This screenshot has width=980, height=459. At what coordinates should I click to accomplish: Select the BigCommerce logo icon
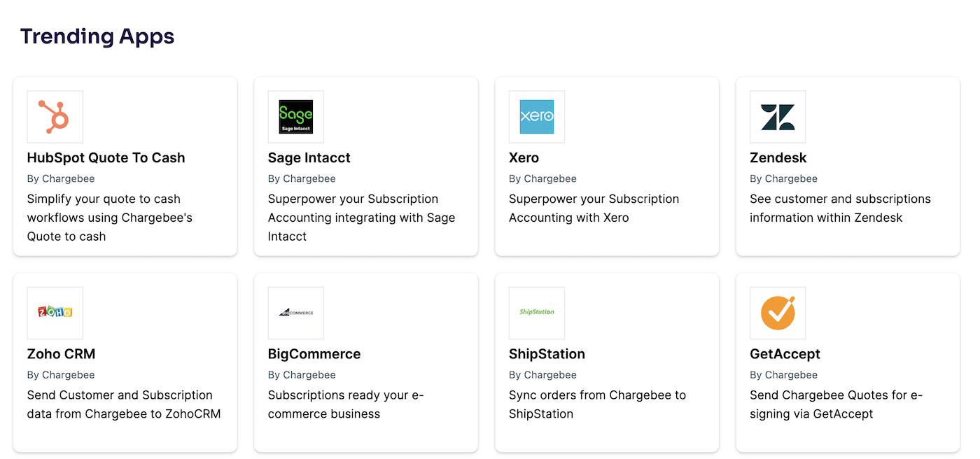[295, 313]
